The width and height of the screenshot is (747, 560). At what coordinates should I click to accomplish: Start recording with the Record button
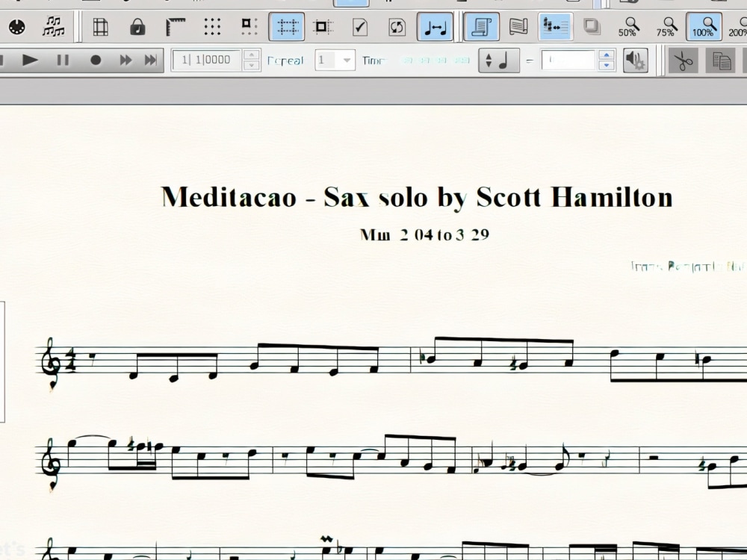pyautogui.click(x=96, y=60)
